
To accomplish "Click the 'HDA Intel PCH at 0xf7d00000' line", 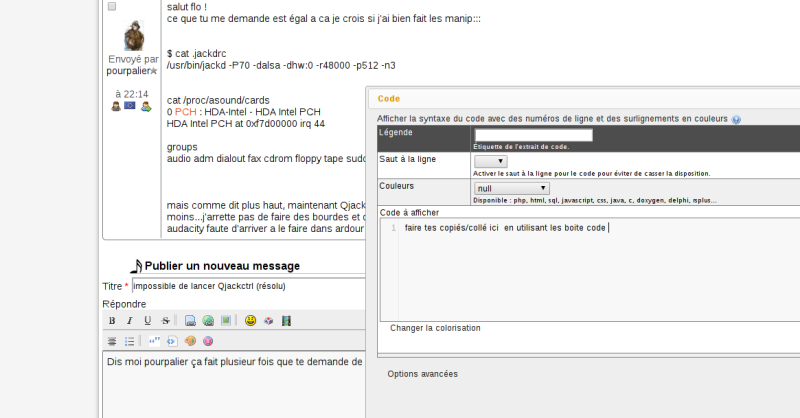I will click(x=246, y=124).
